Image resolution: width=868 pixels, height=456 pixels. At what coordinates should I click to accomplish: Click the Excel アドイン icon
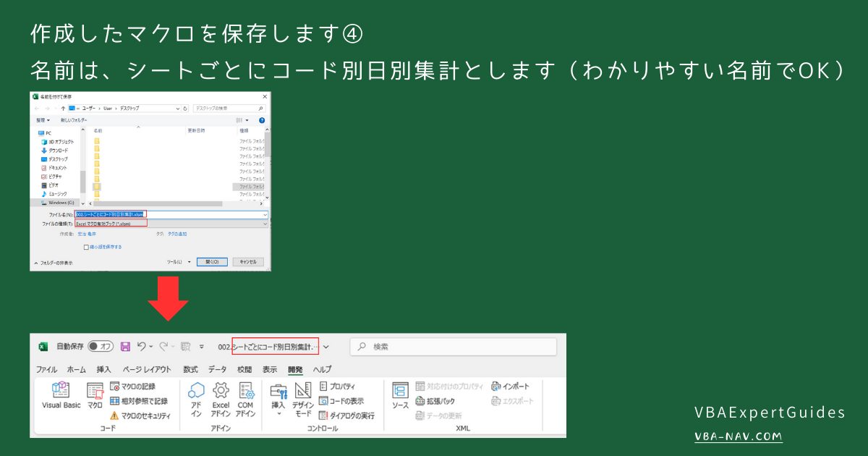(x=221, y=400)
